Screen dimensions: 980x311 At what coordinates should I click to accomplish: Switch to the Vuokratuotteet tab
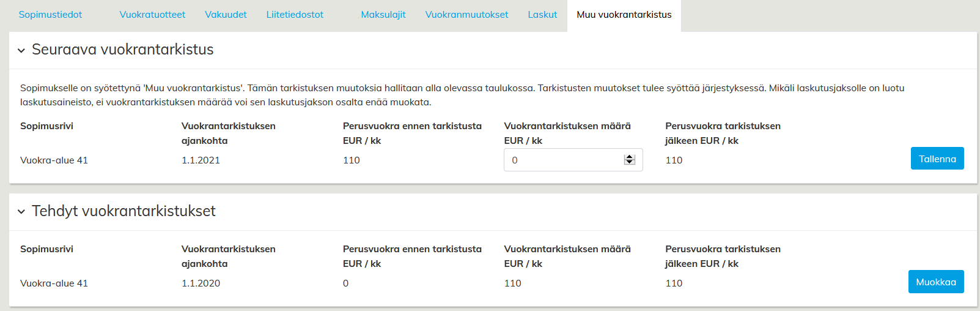[x=152, y=15]
